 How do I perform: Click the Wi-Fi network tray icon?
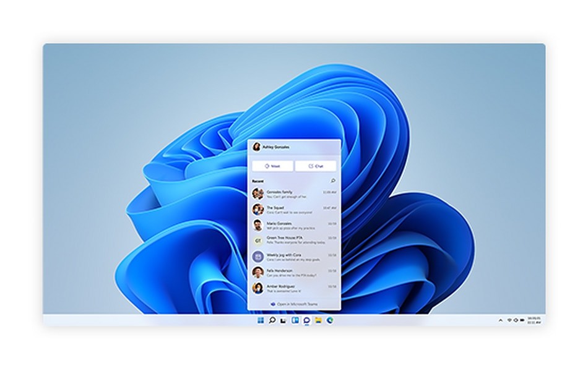[509, 320]
